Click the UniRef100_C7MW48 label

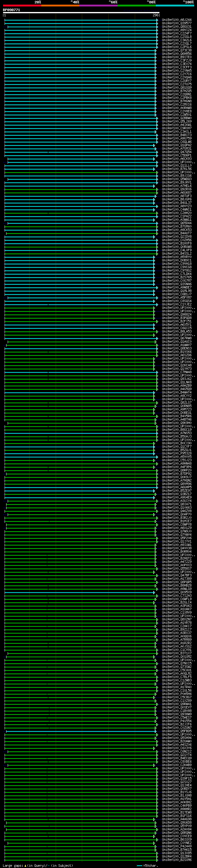tap(177, 372)
